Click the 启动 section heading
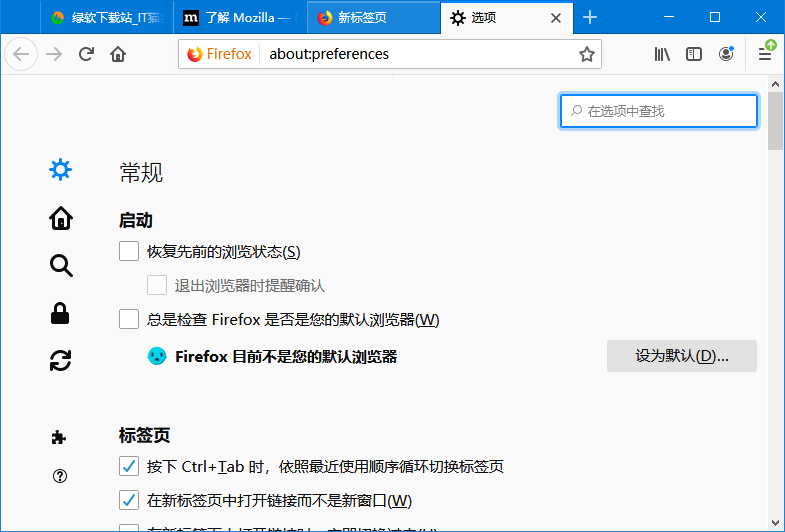The height and width of the screenshot is (532, 785). (x=136, y=220)
